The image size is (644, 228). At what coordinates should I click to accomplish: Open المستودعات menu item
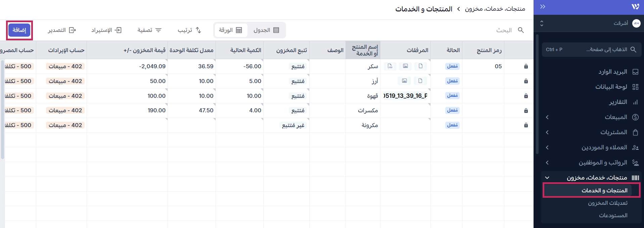coord(613,216)
